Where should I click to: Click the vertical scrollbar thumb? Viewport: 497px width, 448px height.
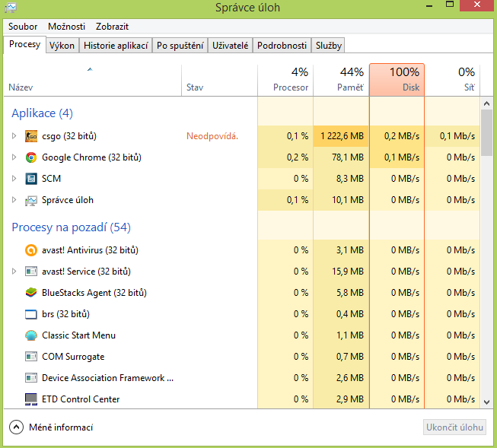(x=486, y=133)
